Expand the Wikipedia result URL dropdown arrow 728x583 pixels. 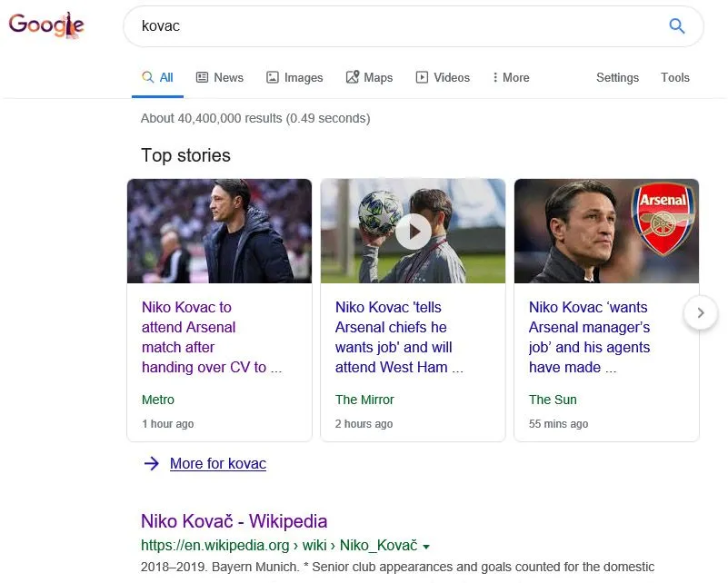426,547
